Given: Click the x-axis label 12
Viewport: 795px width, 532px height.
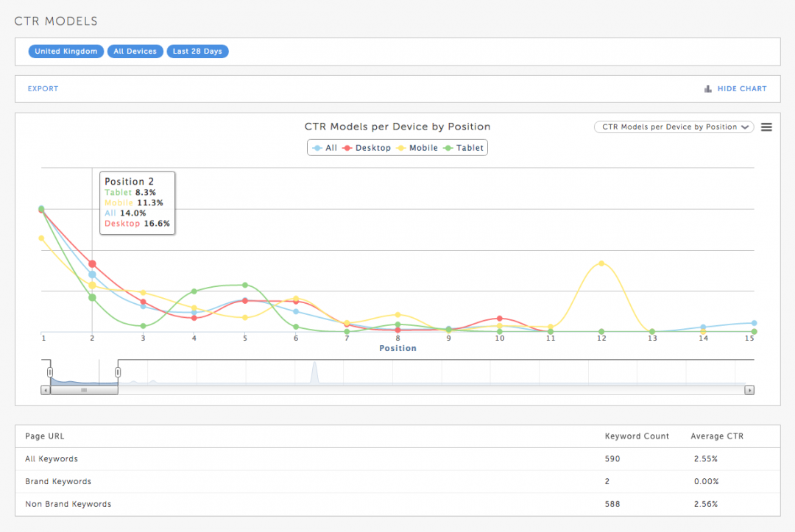Looking at the screenshot, I should 601,338.
